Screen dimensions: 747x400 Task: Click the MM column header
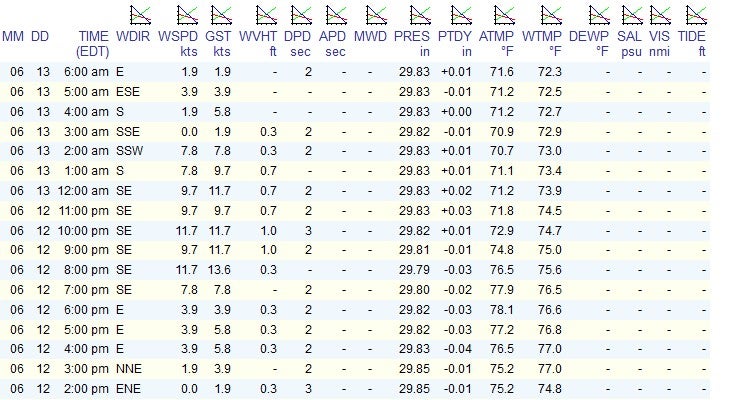click(13, 37)
